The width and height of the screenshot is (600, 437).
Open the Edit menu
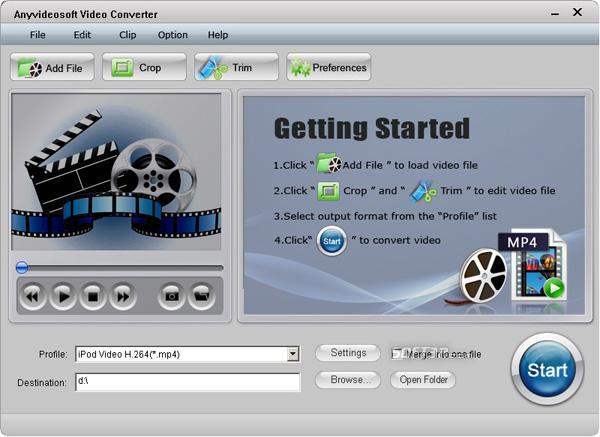coord(82,35)
